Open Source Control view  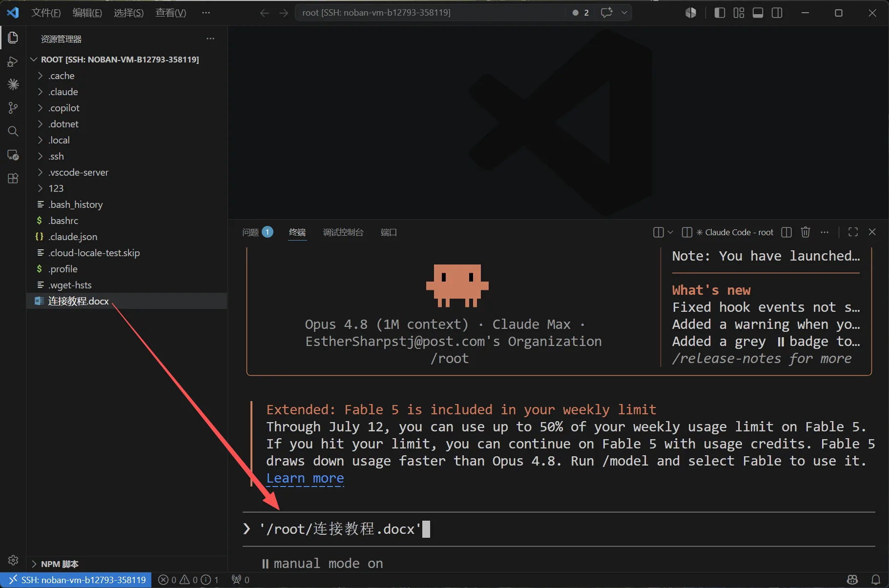pyautogui.click(x=13, y=108)
